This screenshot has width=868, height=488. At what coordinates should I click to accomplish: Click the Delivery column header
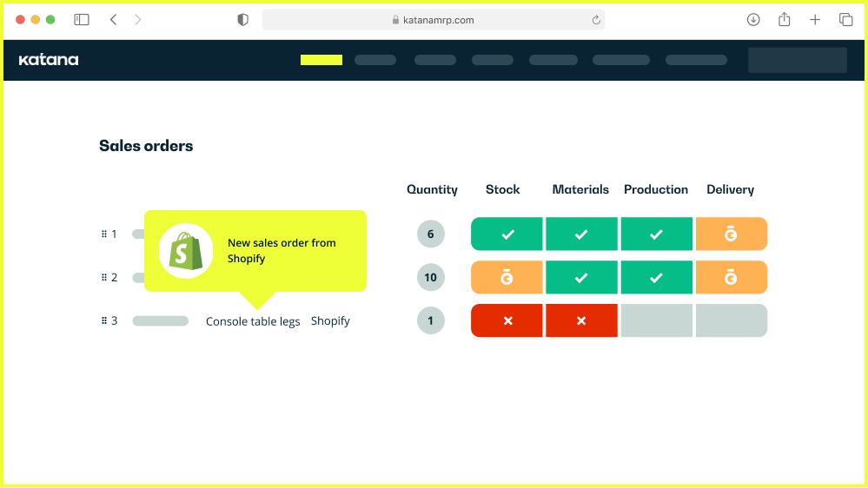tap(730, 190)
